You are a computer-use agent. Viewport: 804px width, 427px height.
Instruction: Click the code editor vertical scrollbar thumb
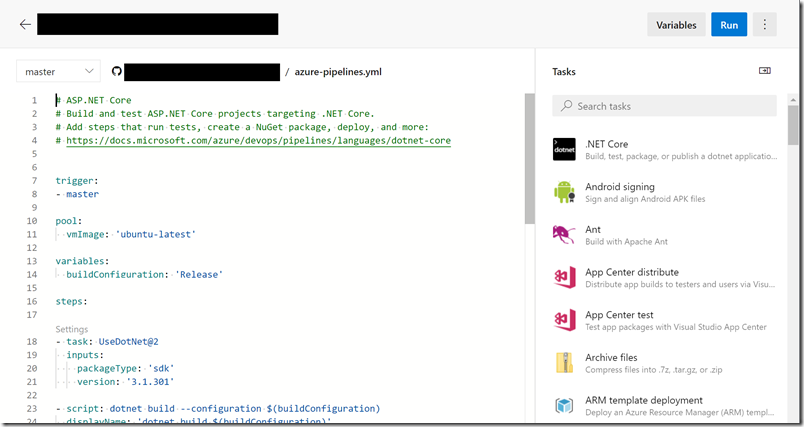click(x=530, y=159)
